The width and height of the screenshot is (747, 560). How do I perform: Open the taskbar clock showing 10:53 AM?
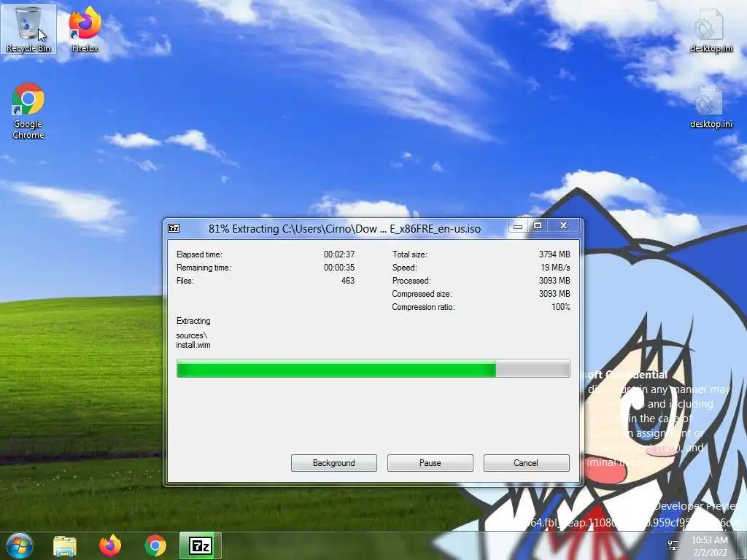pyautogui.click(x=710, y=546)
